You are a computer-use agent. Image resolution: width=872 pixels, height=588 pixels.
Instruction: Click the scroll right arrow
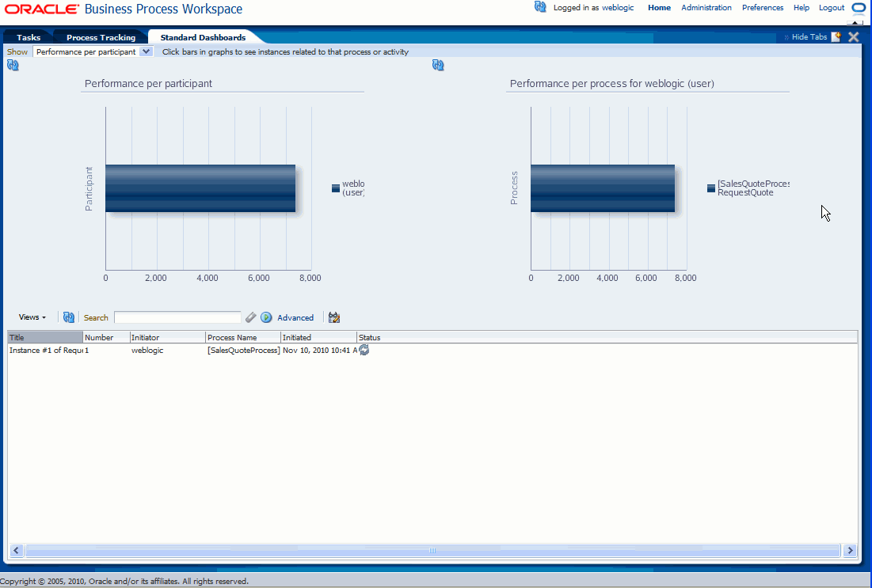pos(850,550)
